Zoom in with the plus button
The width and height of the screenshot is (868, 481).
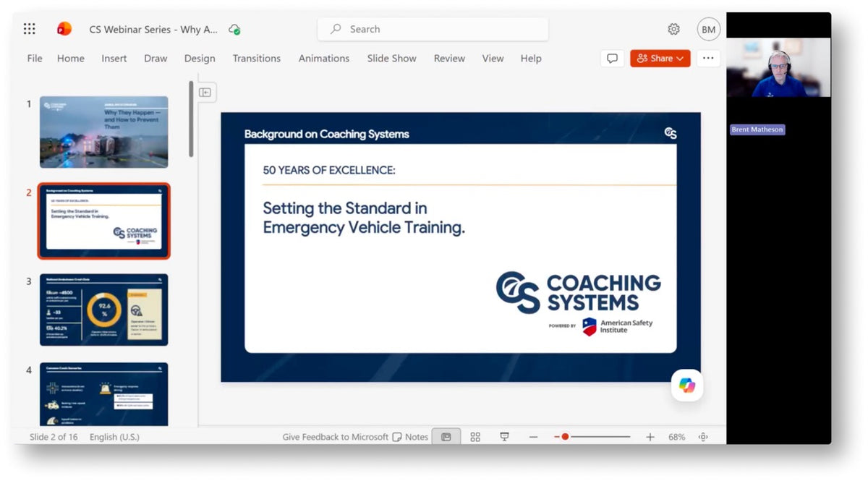tap(650, 437)
